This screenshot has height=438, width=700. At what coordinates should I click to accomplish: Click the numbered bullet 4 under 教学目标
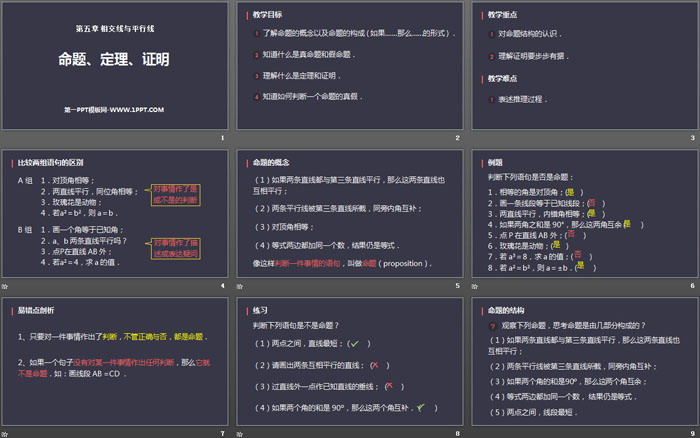tap(257, 97)
